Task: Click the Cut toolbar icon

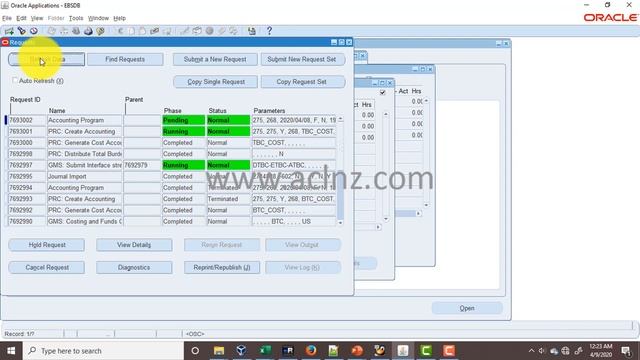Action: click(120, 31)
